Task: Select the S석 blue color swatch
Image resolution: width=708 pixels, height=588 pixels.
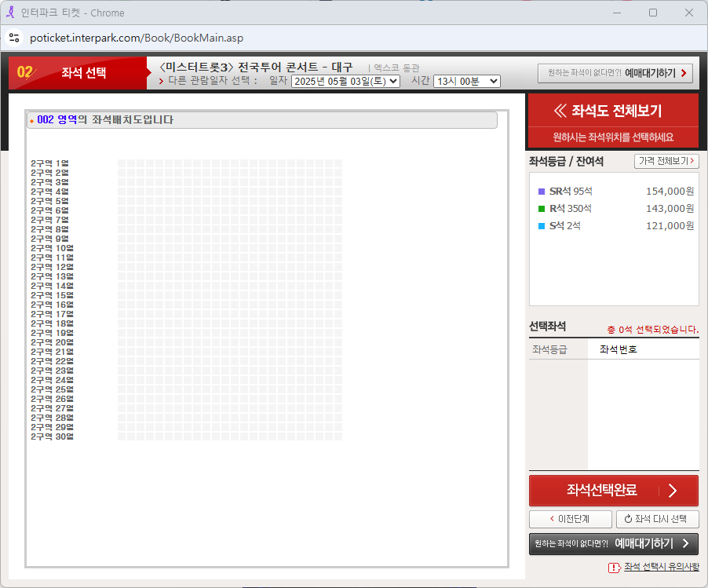Action: pyautogui.click(x=542, y=226)
